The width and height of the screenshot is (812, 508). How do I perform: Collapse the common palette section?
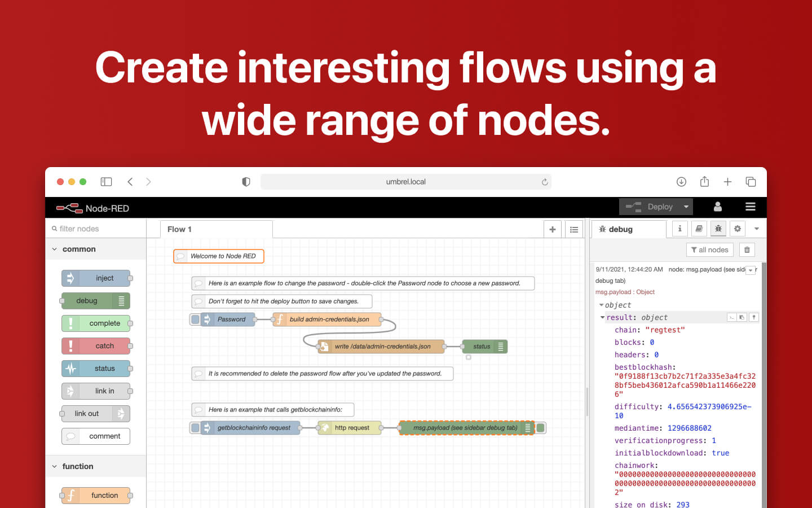(55, 249)
